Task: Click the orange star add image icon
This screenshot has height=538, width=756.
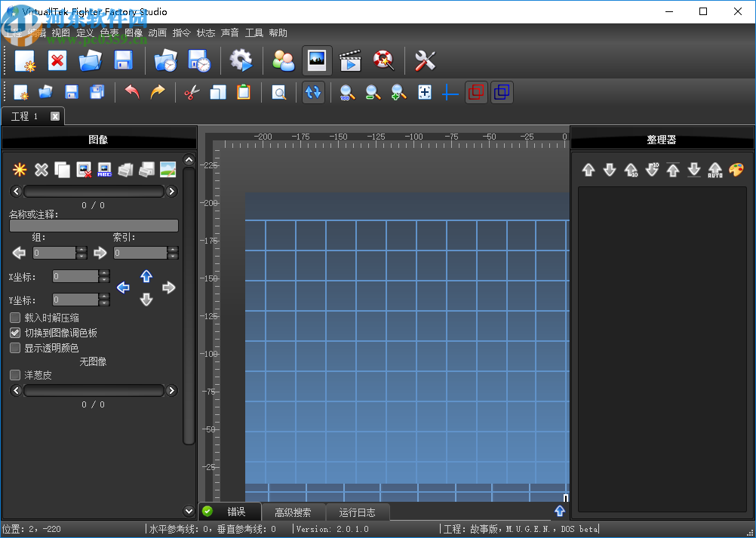Action: [20, 170]
